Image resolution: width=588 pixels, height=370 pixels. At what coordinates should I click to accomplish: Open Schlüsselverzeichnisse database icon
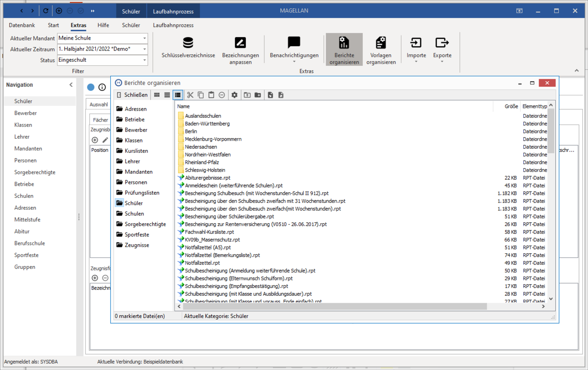[x=188, y=43]
